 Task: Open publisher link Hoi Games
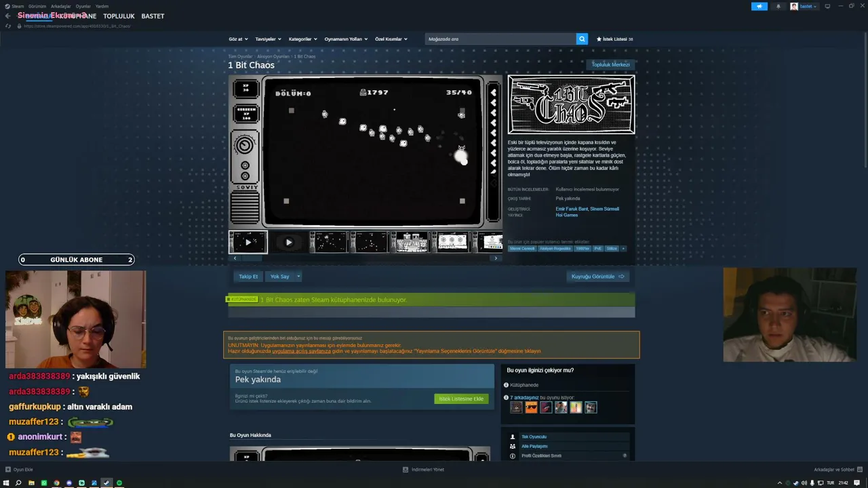click(567, 215)
